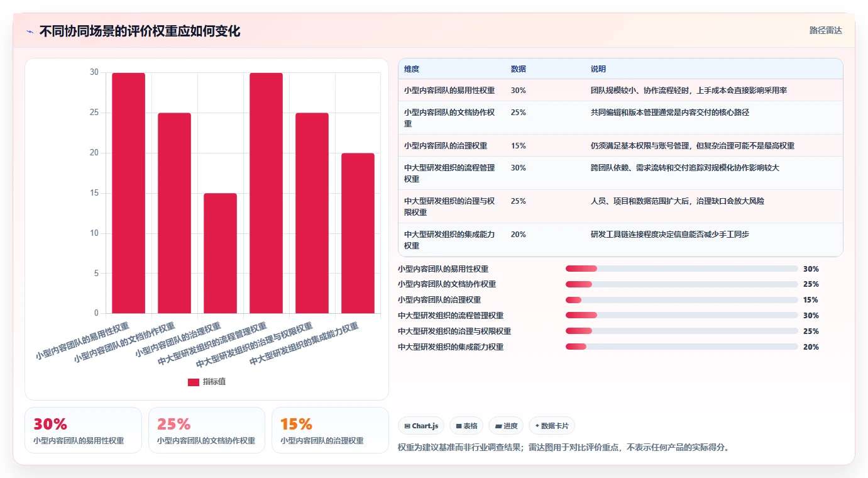Click description 研发工具链连接程度决定信息能否减少手工同步

point(670,235)
